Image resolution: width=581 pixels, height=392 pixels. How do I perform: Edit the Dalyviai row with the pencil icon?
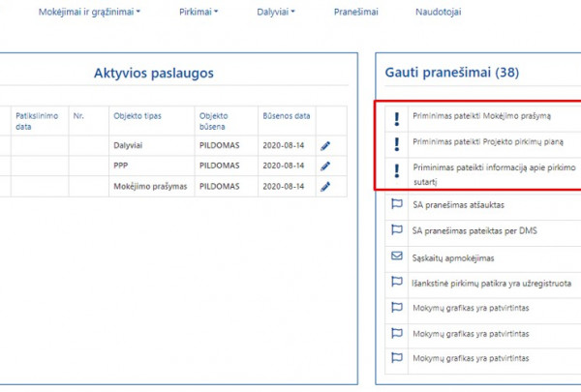click(326, 145)
